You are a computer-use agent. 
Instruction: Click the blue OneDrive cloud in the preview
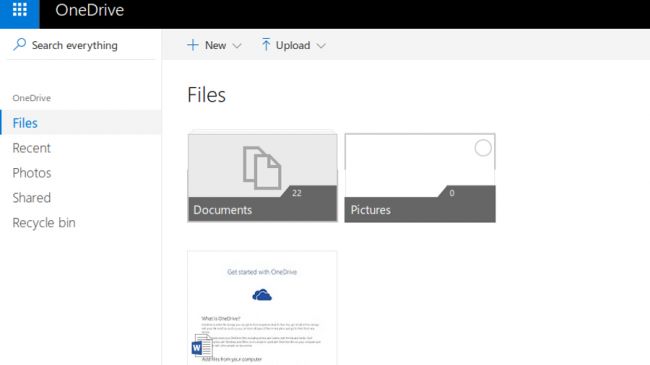262,295
